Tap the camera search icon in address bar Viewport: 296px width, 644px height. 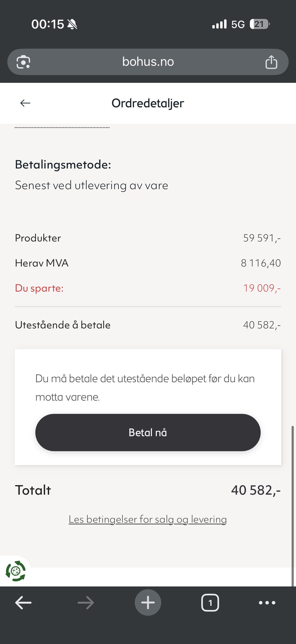[23, 62]
